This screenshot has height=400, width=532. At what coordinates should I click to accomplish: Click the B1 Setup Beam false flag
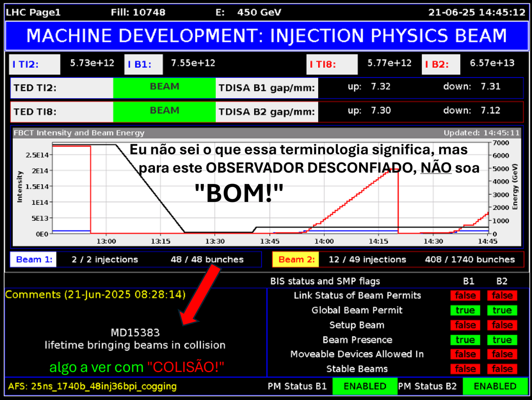click(x=465, y=325)
